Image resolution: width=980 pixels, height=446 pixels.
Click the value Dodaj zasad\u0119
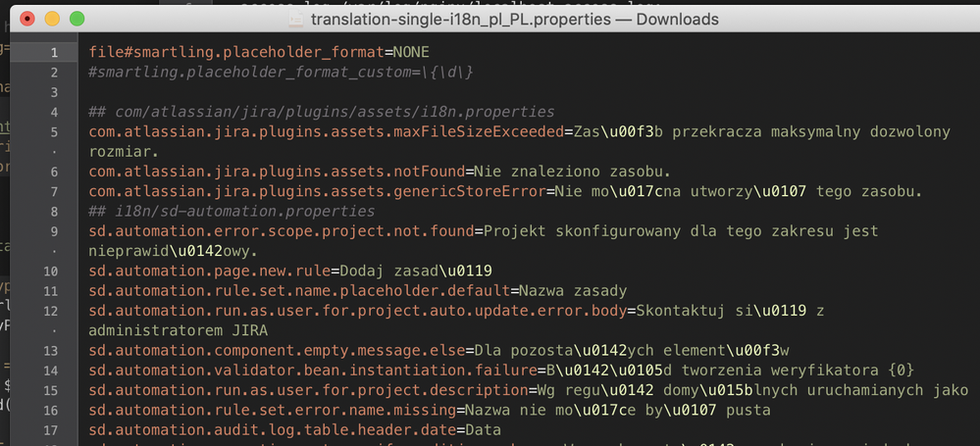[x=416, y=272]
